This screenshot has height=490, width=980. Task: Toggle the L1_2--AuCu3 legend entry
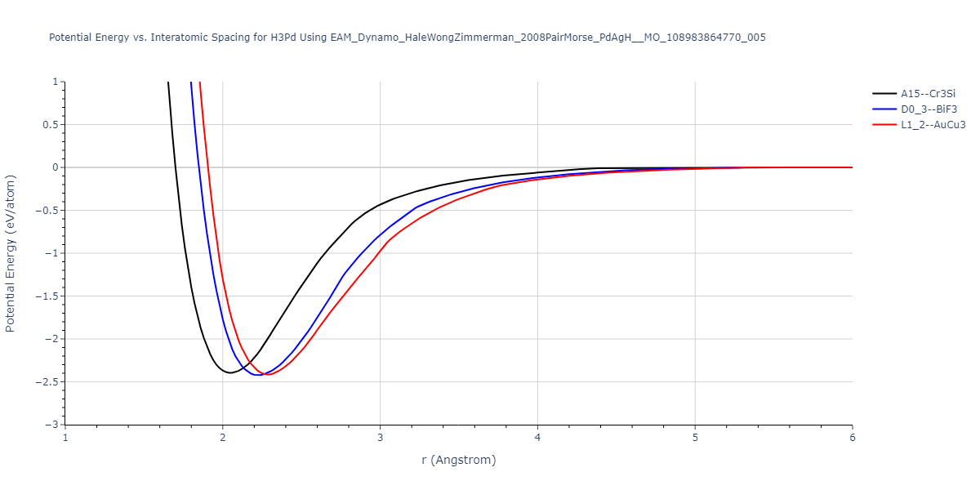[x=920, y=125]
